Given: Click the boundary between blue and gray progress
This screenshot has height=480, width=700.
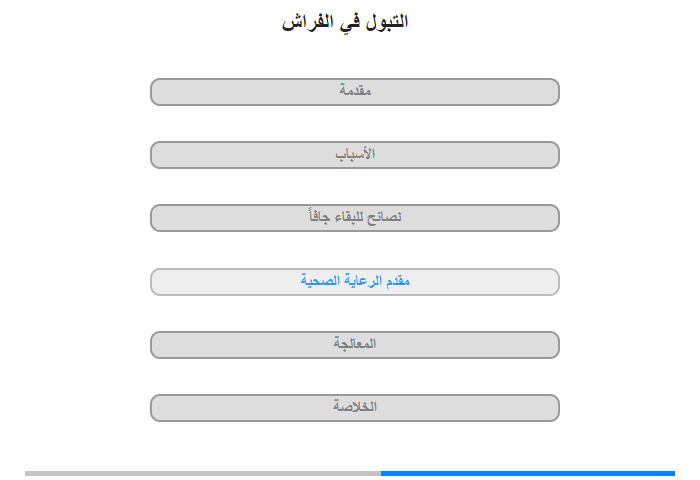Looking at the screenshot, I should 381,473.
